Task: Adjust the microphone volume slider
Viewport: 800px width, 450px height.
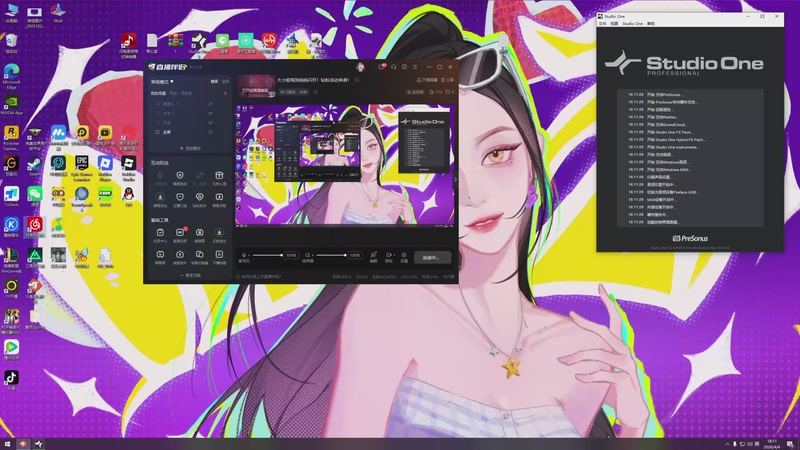Action: coord(267,255)
